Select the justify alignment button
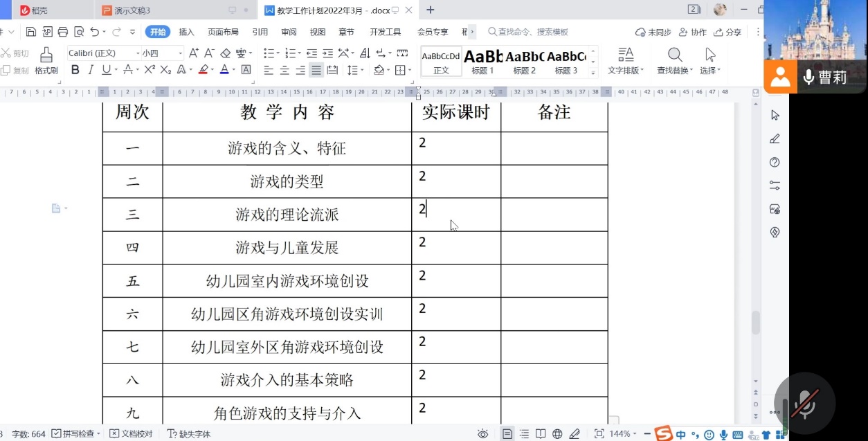This screenshot has width=868, height=441. (316, 70)
